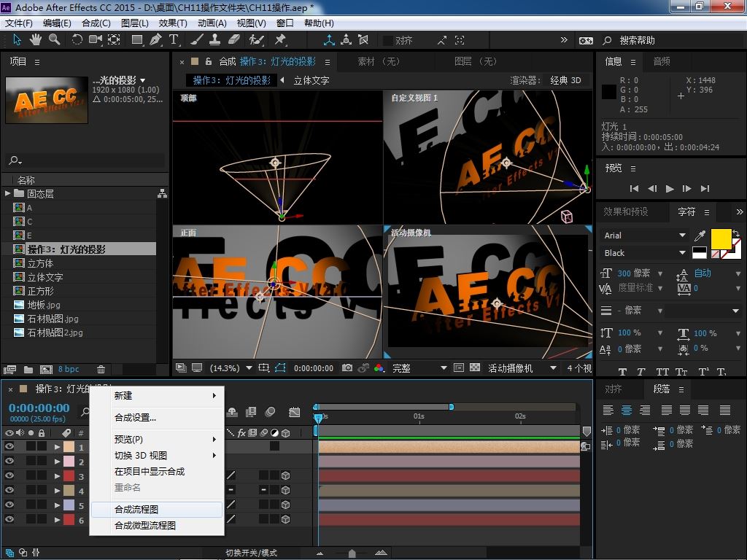Select the Clone Stamp tool
Image resolution: width=747 pixels, height=560 pixels.
click(215, 40)
